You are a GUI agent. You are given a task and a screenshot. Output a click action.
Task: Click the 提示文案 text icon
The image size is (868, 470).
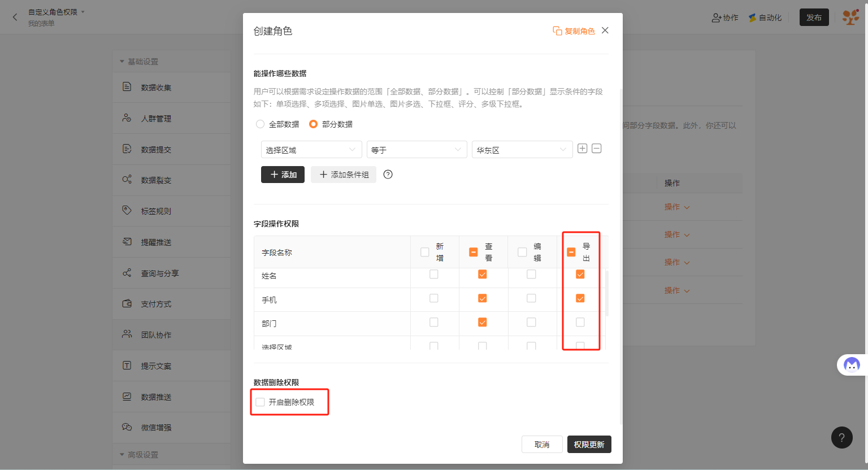(127, 365)
